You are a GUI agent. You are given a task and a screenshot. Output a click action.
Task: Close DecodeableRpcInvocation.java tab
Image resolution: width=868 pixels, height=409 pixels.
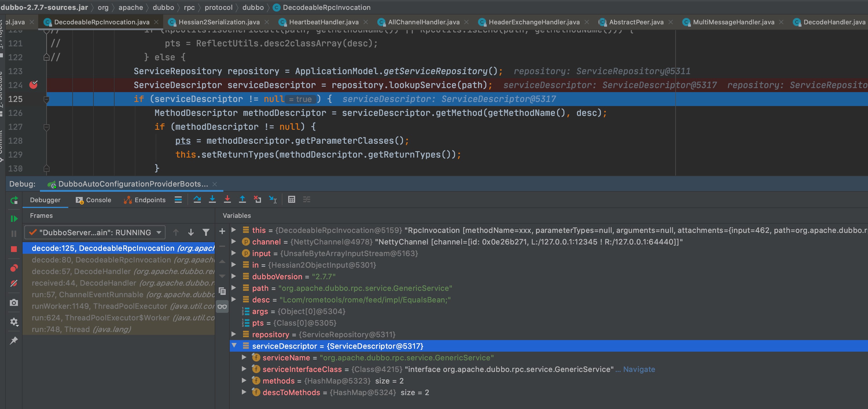156,22
